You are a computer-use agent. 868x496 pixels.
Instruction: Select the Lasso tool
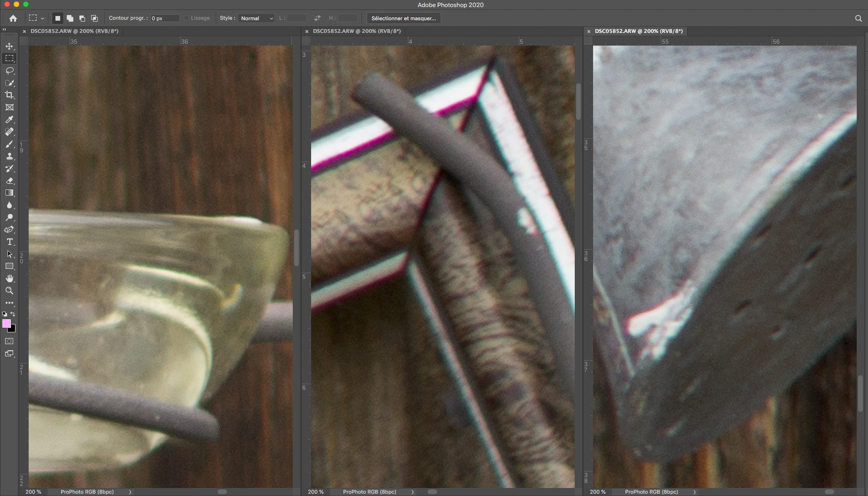point(9,71)
